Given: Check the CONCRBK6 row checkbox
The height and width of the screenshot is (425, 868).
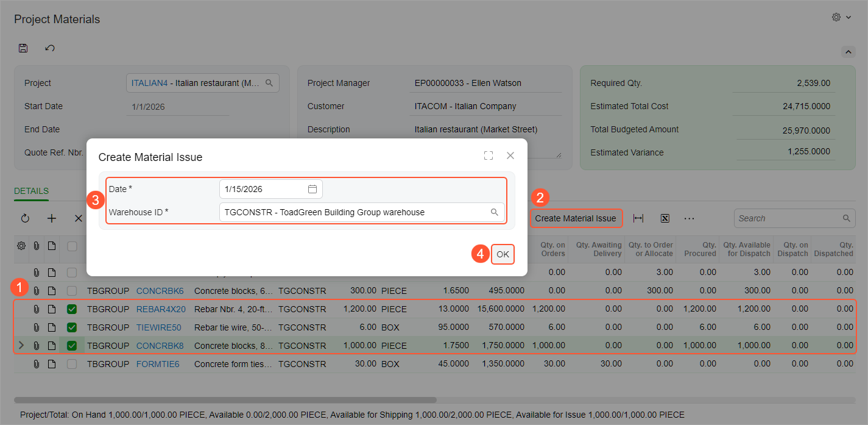Looking at the screenshot, I should click(72, 291).
